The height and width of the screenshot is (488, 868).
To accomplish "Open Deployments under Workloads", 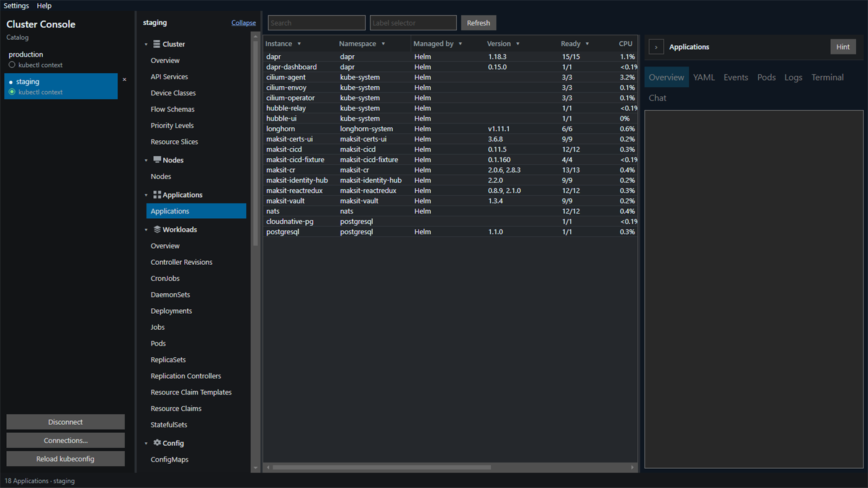I will point(171,311).
